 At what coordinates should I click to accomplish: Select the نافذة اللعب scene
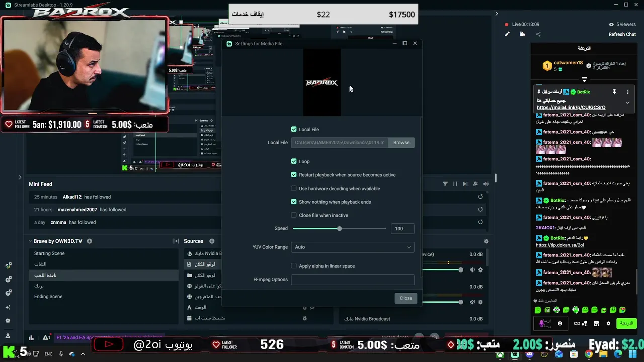pos(104,275)
